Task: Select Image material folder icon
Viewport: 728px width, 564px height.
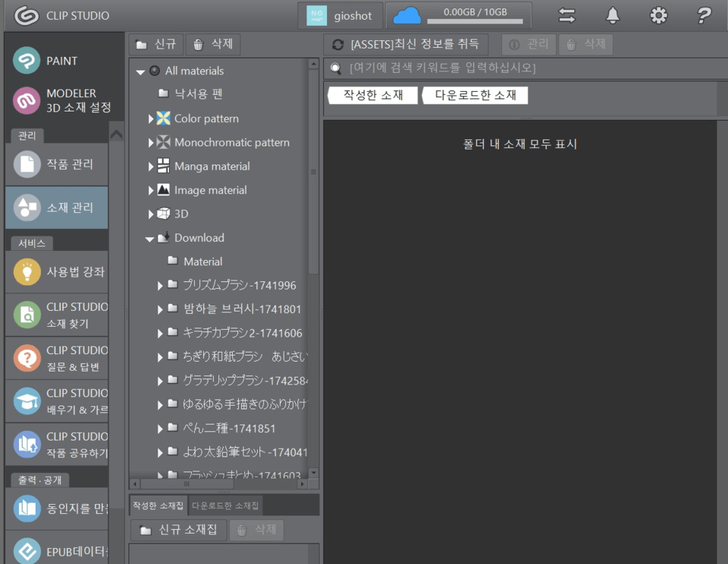Action: click(x=163, y=190)
